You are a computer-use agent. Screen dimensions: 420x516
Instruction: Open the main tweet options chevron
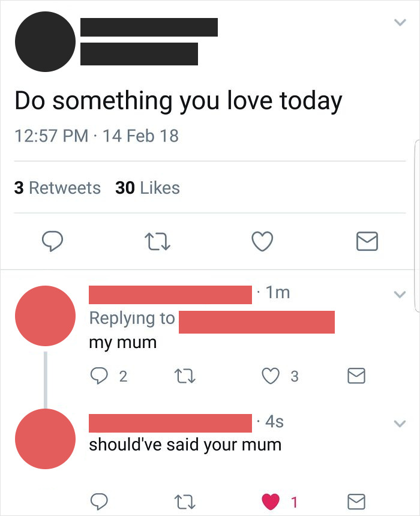click(x=400, y=22)
